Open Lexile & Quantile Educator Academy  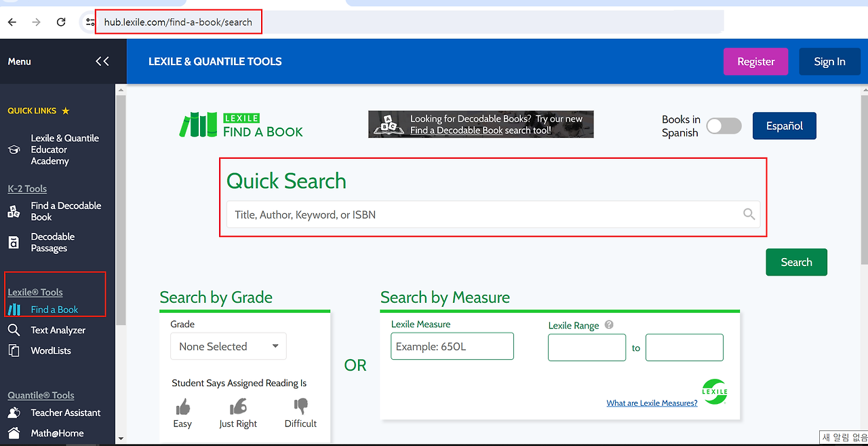pos(65,149)
